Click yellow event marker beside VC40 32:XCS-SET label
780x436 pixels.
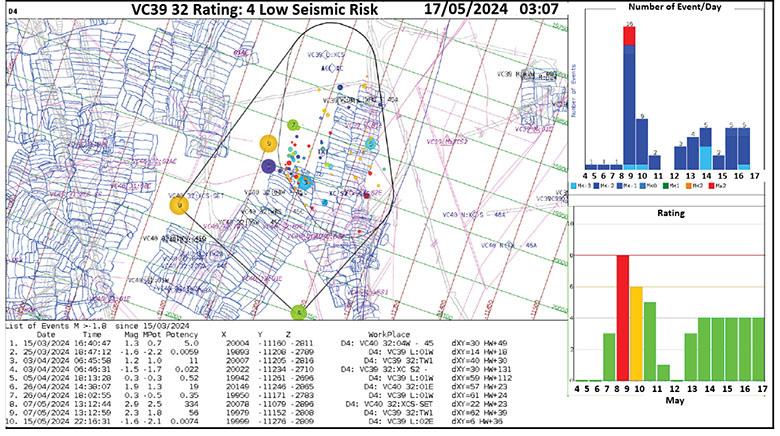tap(179, 205)
